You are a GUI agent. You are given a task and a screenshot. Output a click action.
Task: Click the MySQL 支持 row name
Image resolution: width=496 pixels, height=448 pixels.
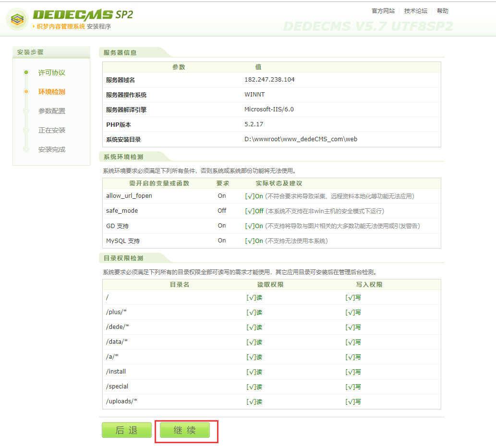pyautogui.click(x=123, y=241)
